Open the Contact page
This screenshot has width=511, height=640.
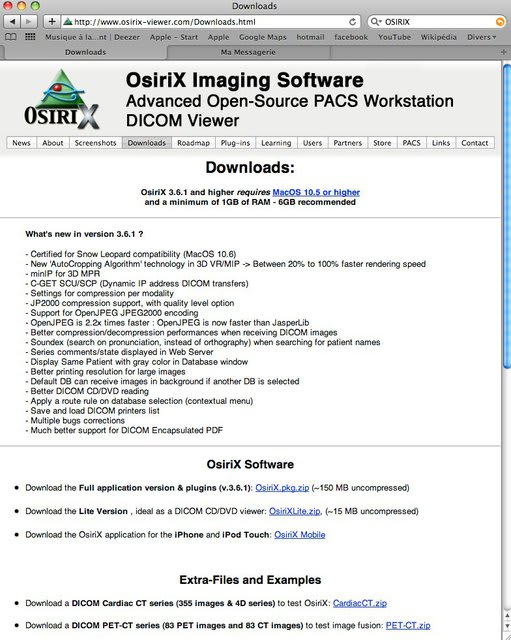click(475, 143)
